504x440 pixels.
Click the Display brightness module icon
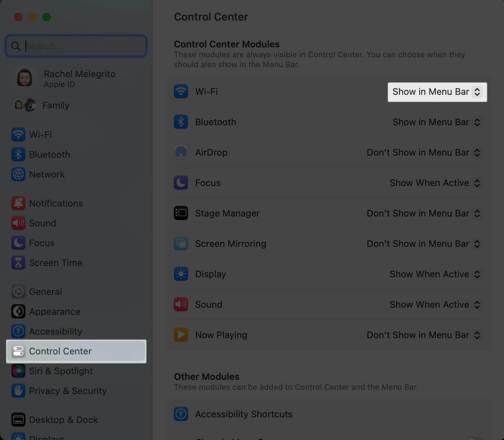click(x=181, y=274)
